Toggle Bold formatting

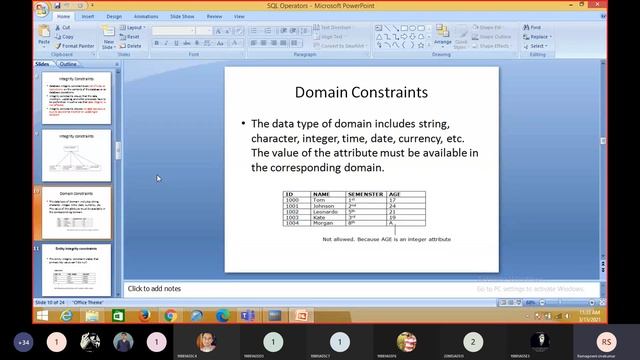157,43
